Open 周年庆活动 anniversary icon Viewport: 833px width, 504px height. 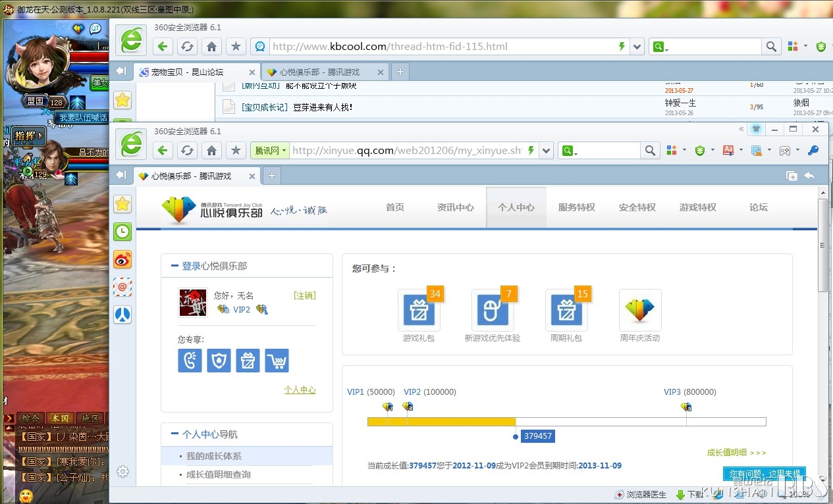pyautogui.click(x=640, y=310)
